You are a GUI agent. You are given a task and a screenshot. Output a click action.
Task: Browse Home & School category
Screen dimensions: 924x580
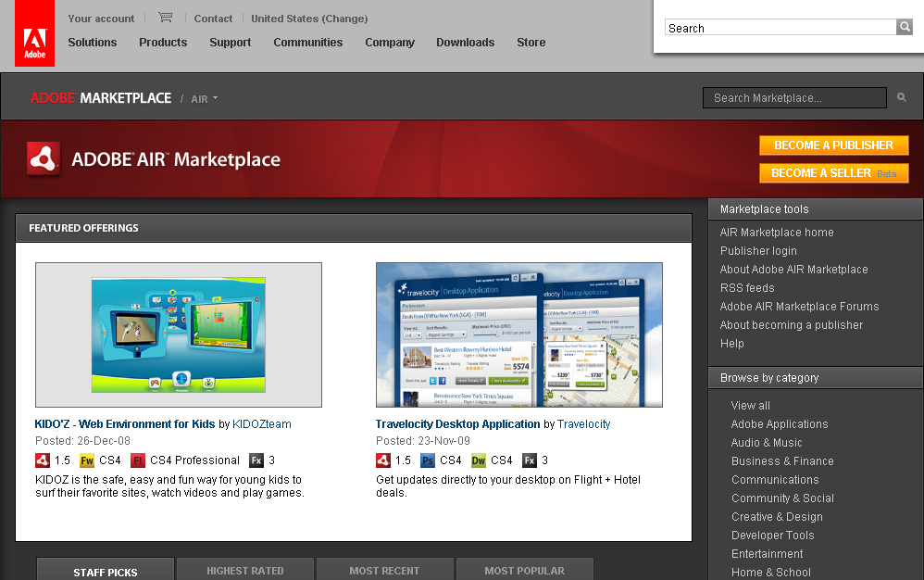click(771, 573)
